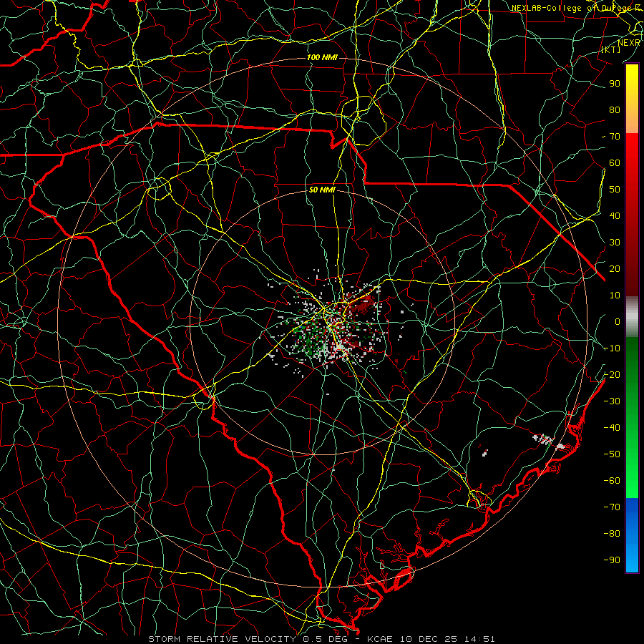Click the "NEXLAB-College of DuPage" header text
The height and width of the screenshot is (644, 644).
pos(573,8)
